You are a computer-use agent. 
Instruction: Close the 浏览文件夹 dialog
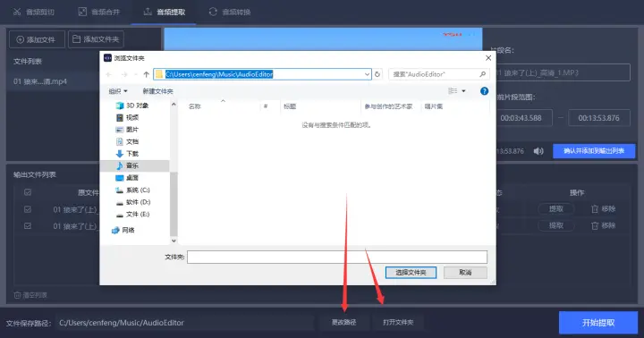click(x=488, y=58)
